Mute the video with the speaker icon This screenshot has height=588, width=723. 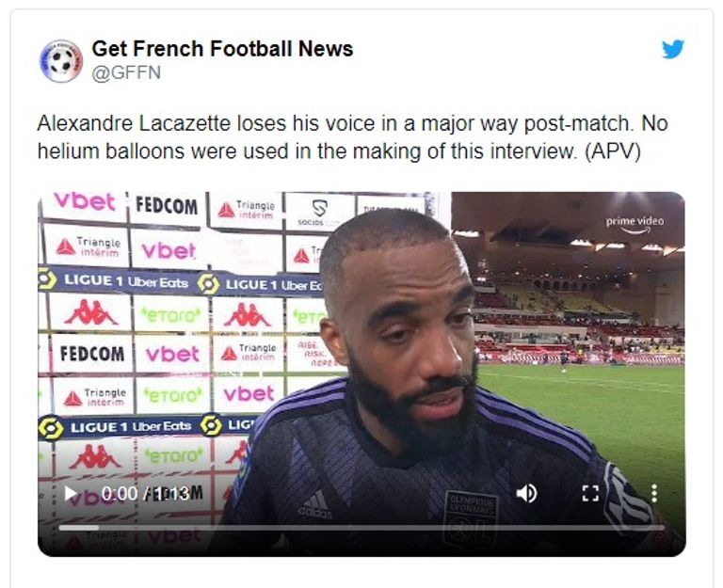527,493
